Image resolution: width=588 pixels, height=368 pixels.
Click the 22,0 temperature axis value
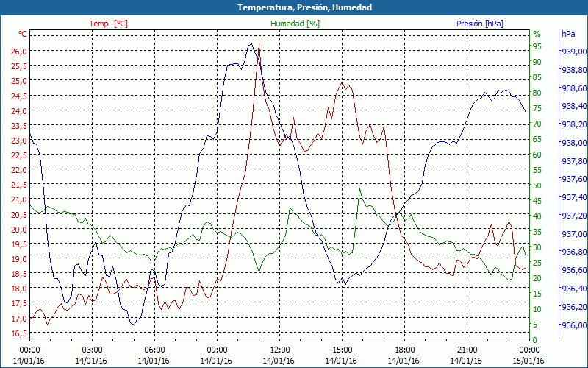(x=20, y=170)
